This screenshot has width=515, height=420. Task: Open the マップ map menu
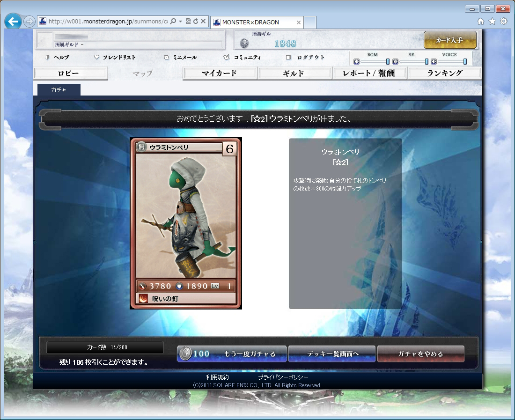[143, 73]
